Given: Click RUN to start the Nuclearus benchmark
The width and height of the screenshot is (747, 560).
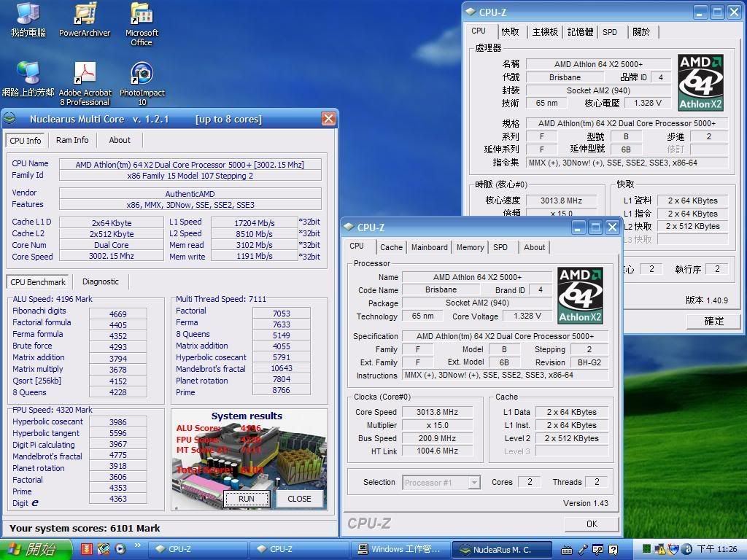Looking at the screenshot, I should pos(247,499).
